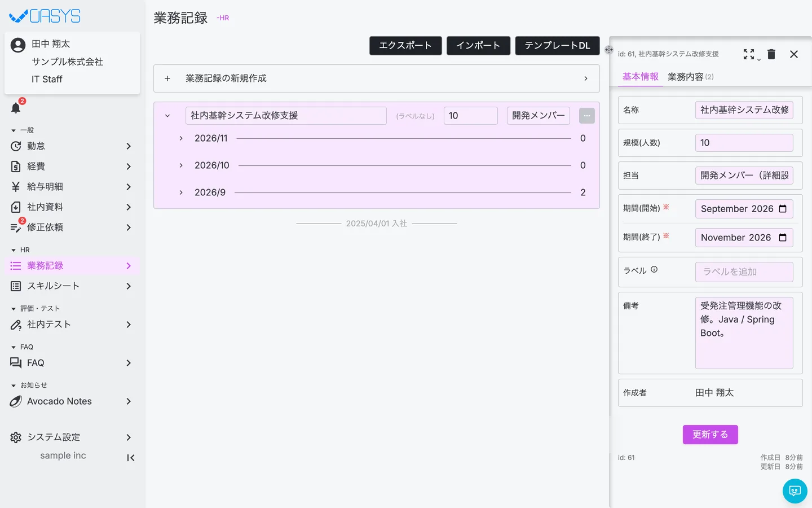The width and height of the screenshot is (812, 508).
Task: Open the 給与明細 yen icon
Action: [16, 187]
